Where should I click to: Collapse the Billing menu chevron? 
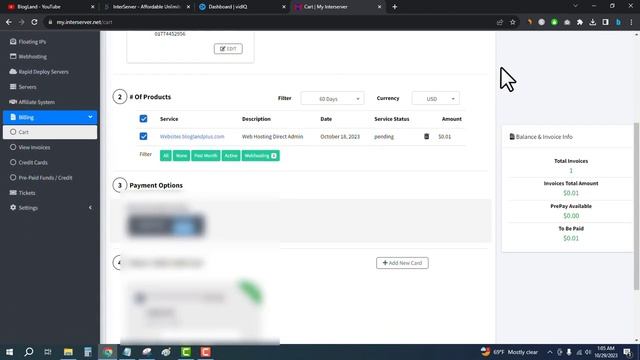tap(90, 117)
